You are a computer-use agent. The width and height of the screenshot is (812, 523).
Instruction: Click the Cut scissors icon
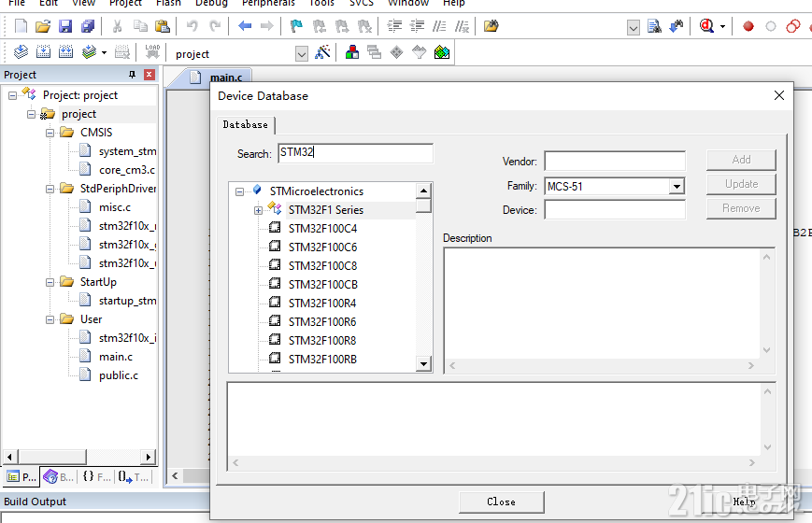coord(118,26)
